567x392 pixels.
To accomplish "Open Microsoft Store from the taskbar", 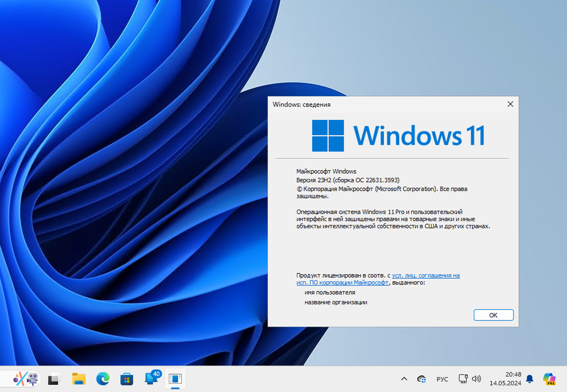I will pyautogui.click(x=127, y=378).
